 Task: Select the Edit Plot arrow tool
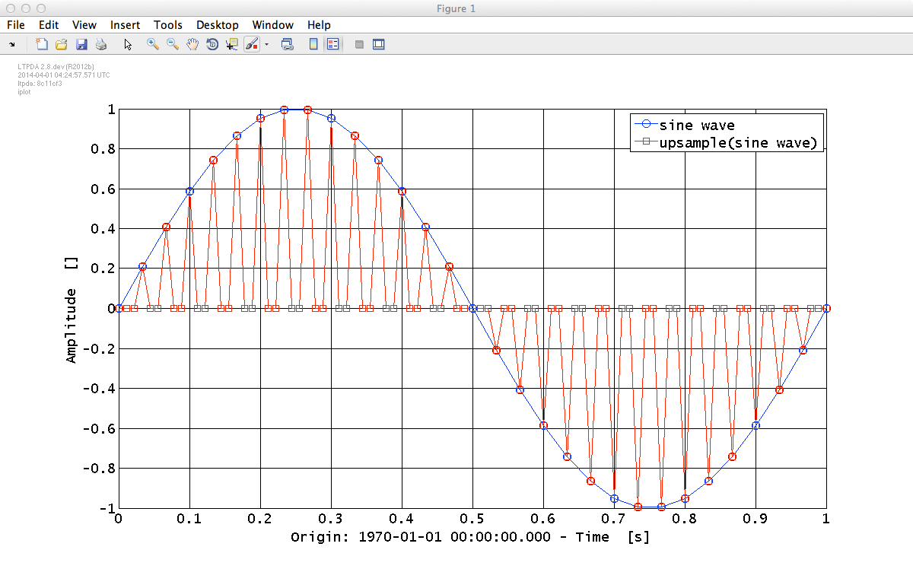click(128, 44)
